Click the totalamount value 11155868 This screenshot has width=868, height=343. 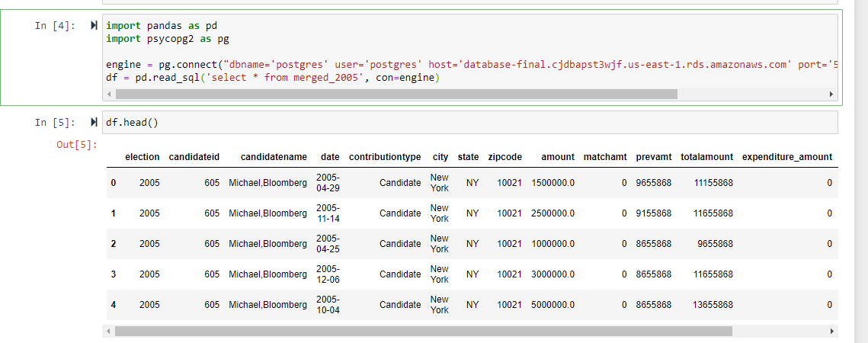point(713,182)
